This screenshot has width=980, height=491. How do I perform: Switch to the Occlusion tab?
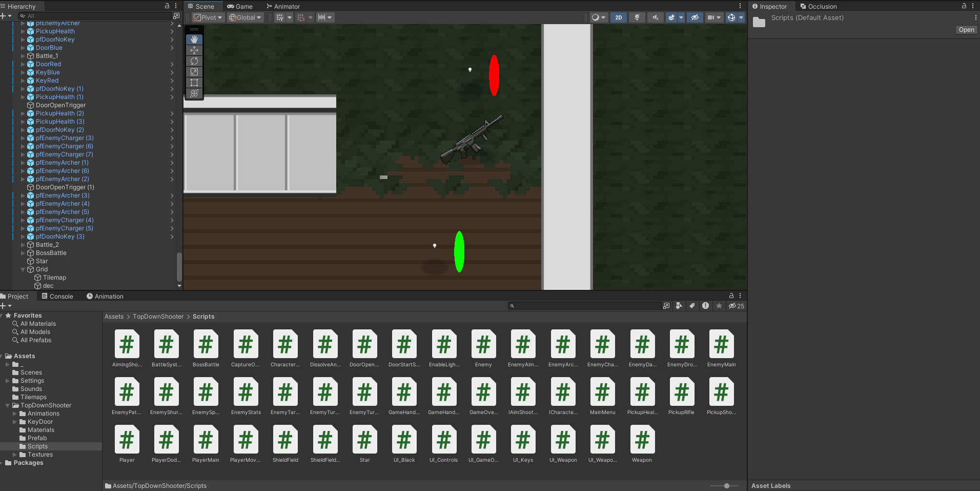coord(819,6)
